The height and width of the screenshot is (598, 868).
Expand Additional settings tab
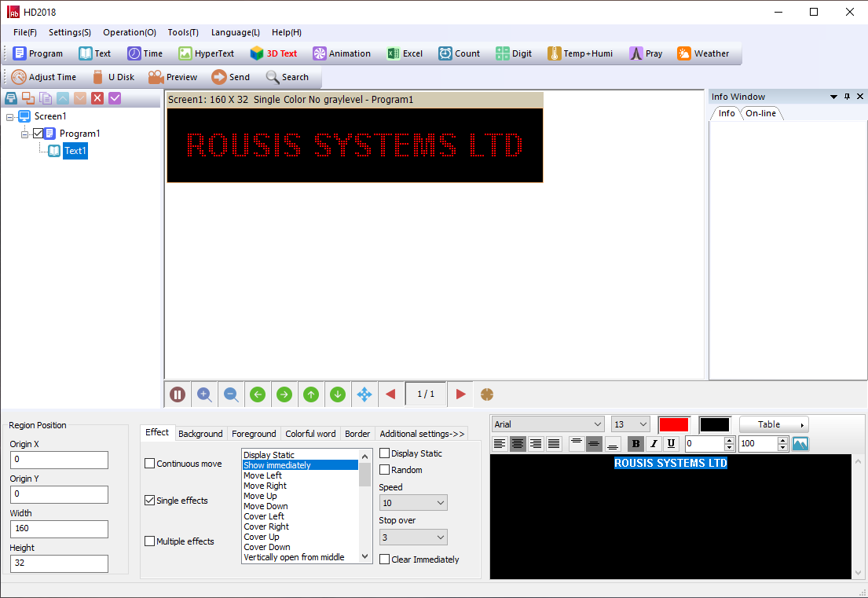coord(422,434)
